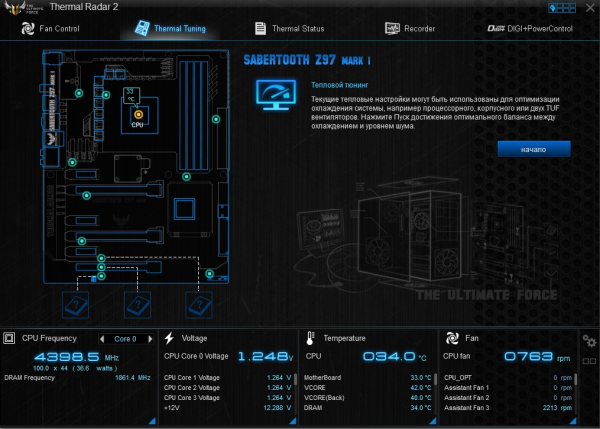Click the CPU_OPT fan row

click(x=508, y=378)
